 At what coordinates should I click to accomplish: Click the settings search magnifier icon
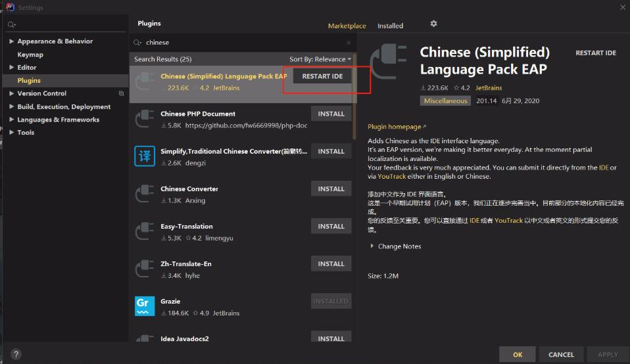[x=12, y=25]
